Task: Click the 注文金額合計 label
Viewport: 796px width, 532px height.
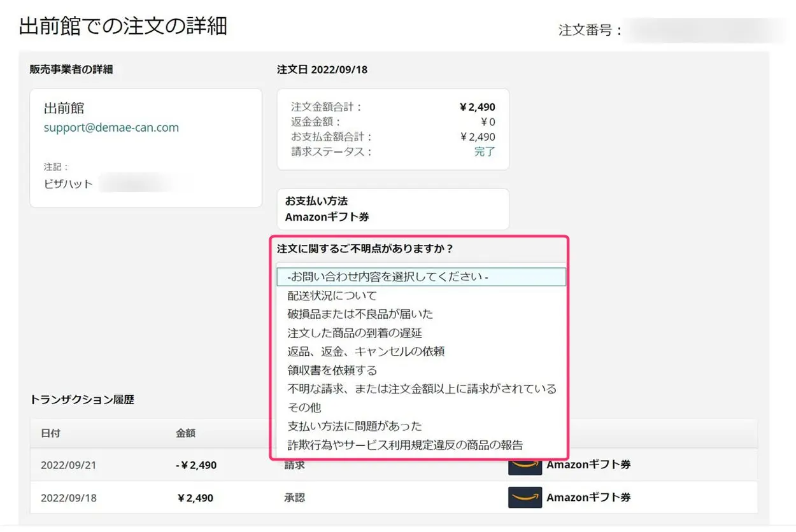Action: coord(326,107)
